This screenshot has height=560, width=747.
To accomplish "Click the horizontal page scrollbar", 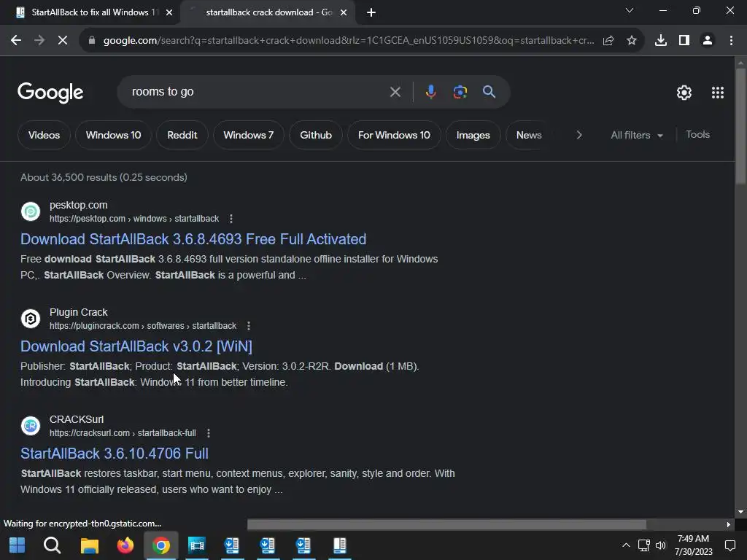I will coord(446,525).
